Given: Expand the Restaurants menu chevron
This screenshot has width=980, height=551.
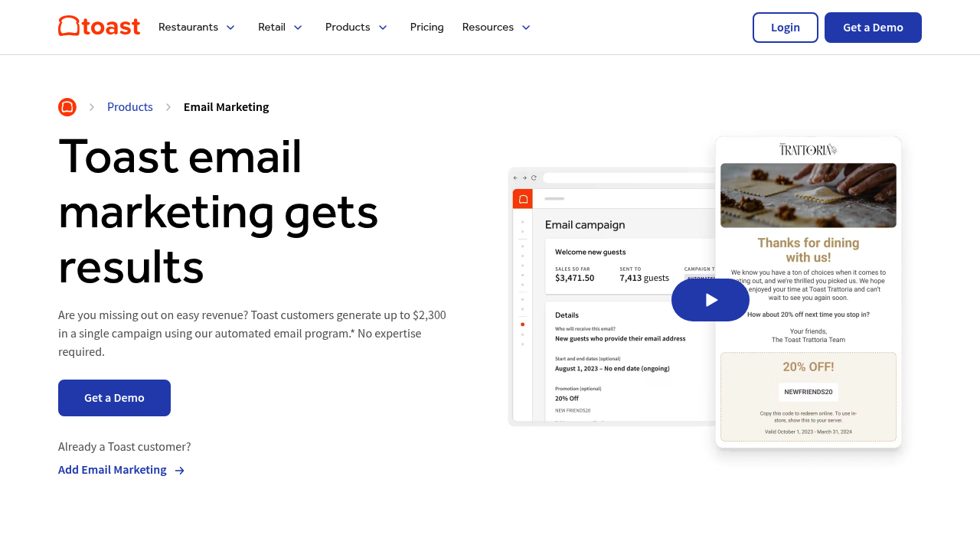Looking at the screenshot, I should (x=230, y=28).
